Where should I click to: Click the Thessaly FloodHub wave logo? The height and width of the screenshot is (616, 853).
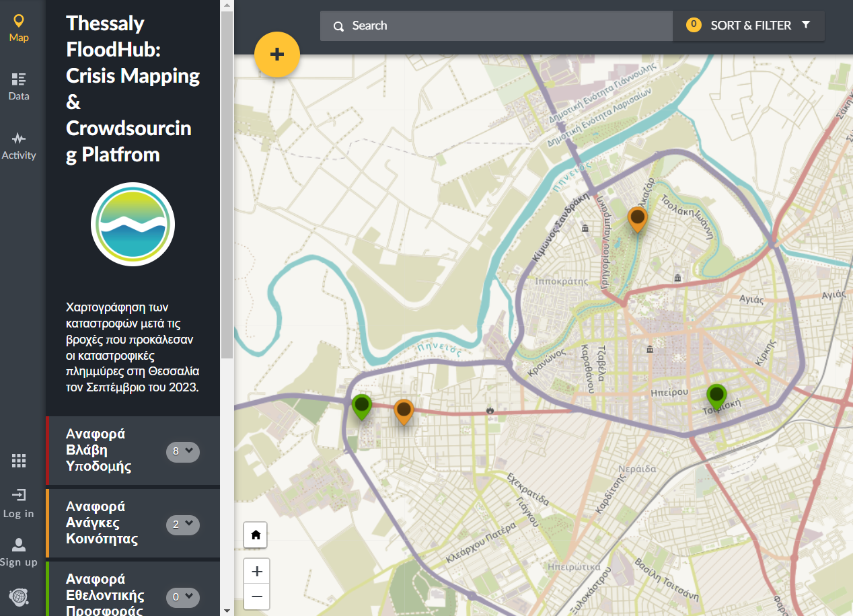coord(133,224)
